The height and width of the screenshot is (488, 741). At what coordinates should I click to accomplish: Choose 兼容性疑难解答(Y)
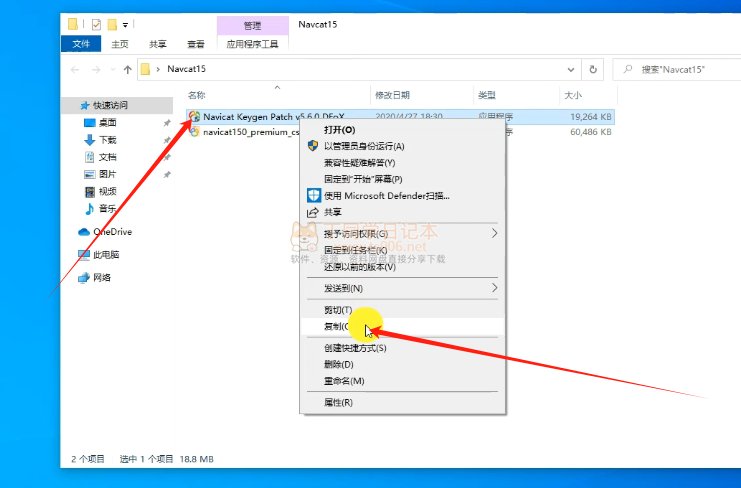point(403,163)
